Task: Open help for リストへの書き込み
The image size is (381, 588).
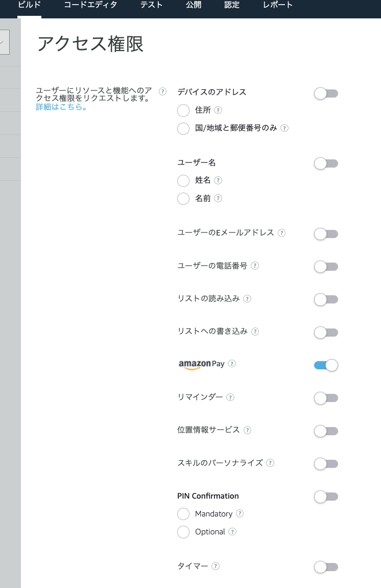Action: [x=255, y=332]
